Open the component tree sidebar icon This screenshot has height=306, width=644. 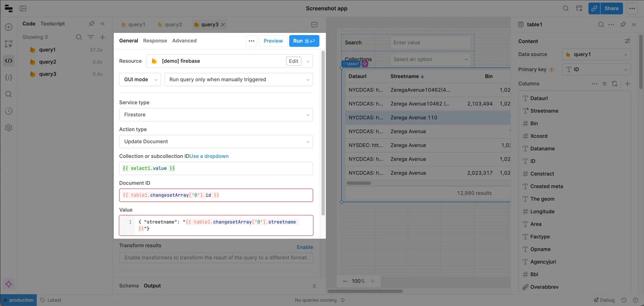(9, 44)
